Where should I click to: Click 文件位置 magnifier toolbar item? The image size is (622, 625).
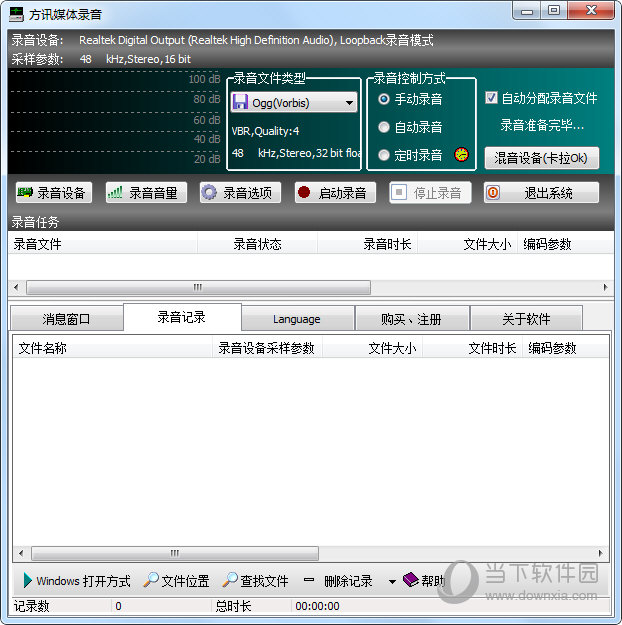pos(176,581)
